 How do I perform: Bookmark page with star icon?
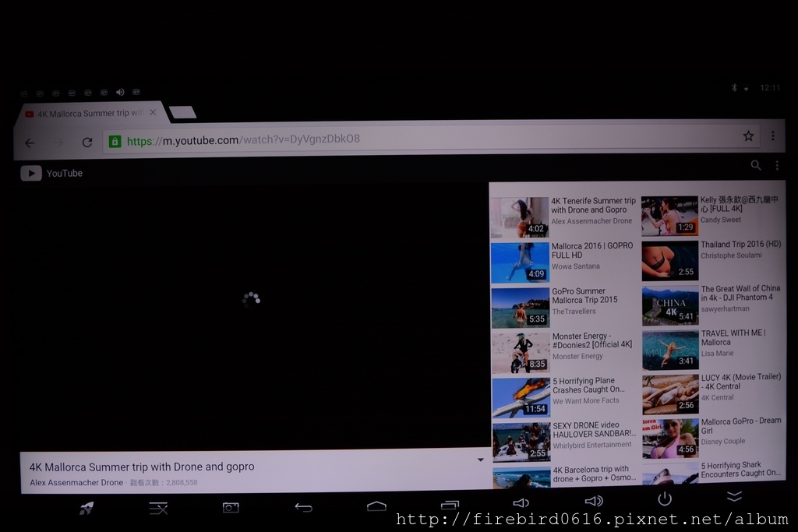(x=748, y=136)
